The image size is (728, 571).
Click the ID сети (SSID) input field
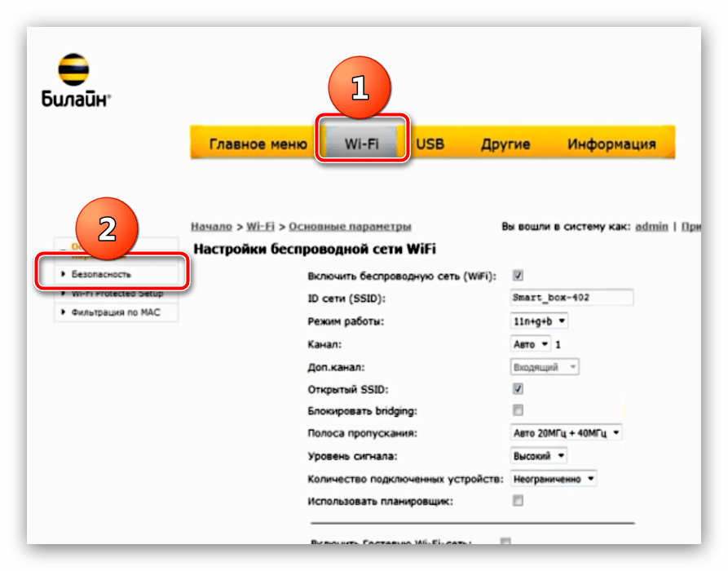coord(571,298)
